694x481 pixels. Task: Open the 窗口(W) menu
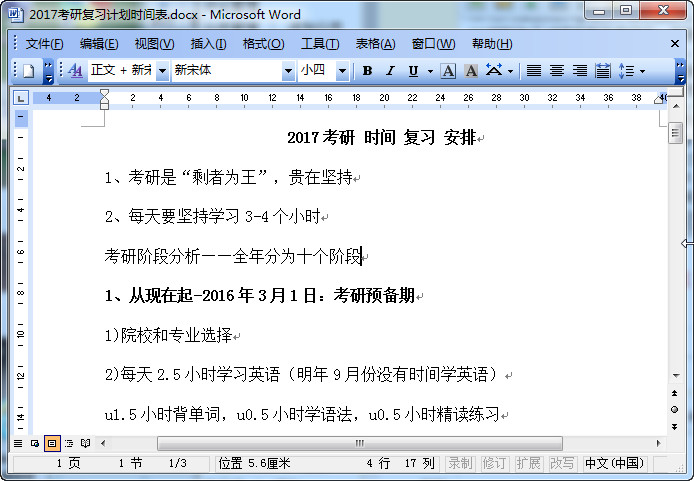coord(433,44)
